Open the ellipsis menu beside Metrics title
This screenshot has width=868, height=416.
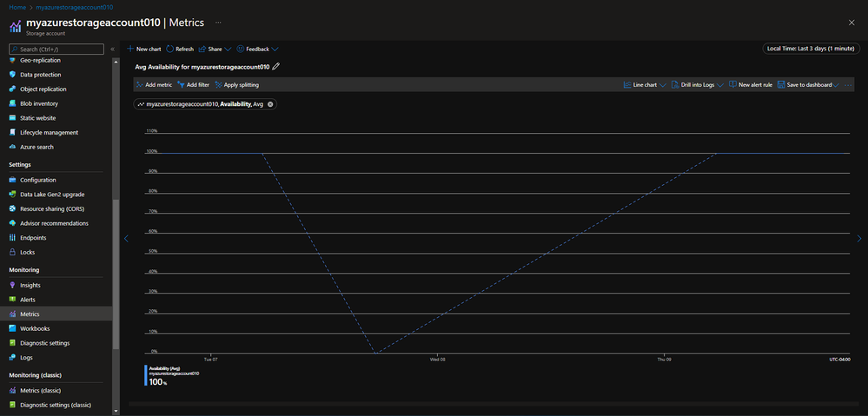click(218, 23)
